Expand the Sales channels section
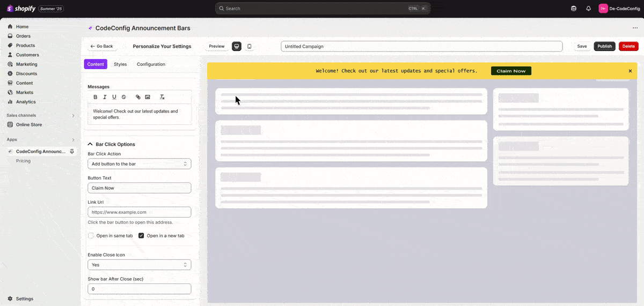 click(x=74, y=115)
